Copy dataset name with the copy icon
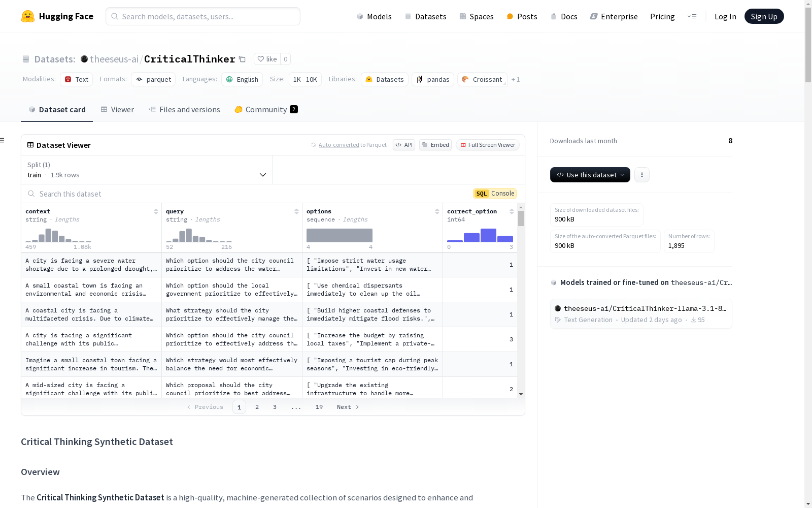The image size is (812, 508). pyautogui.click(x=243, y=59)
